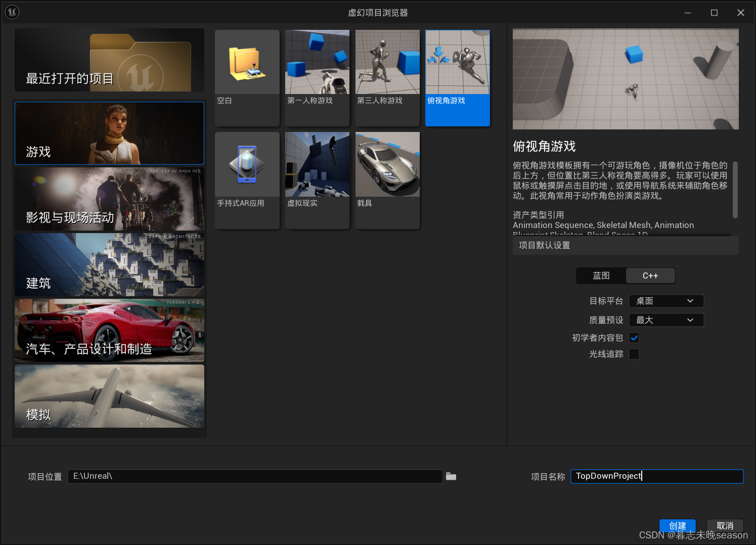
Task: Enable the 光线追踪 checkbox
Action: click(x=634, y=354)
